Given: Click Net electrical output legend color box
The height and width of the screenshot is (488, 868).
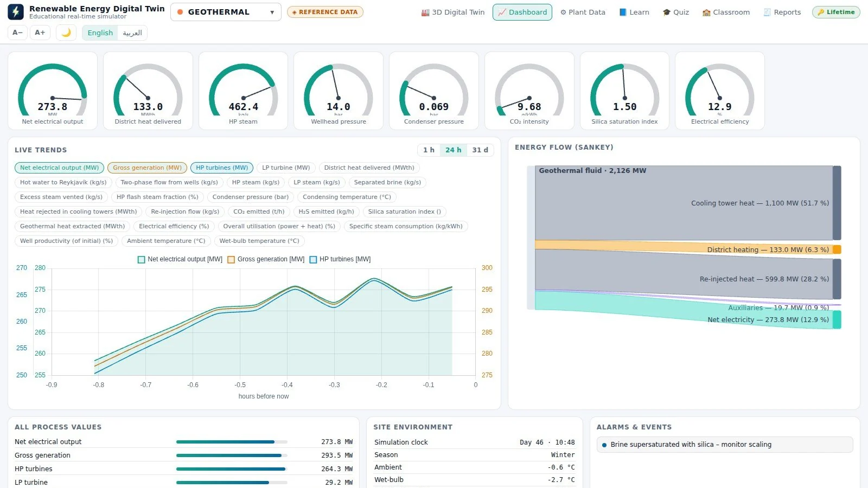Looking at the screenshot, I should [x=142, y=259].
